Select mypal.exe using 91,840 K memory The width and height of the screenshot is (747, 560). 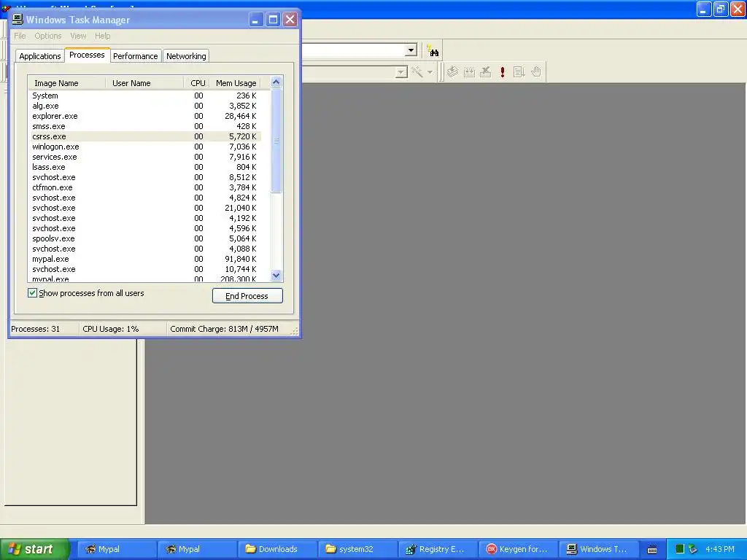pos(145,259)
